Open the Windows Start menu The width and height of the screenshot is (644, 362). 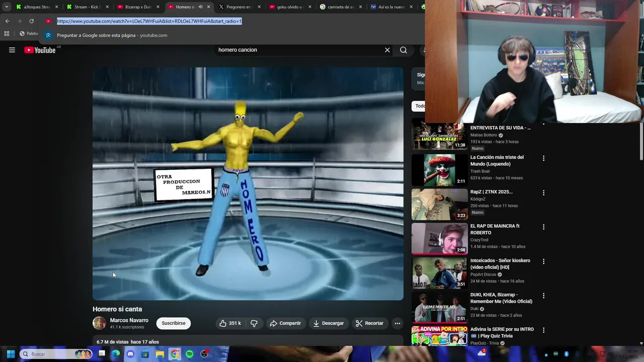click(11, 354)
